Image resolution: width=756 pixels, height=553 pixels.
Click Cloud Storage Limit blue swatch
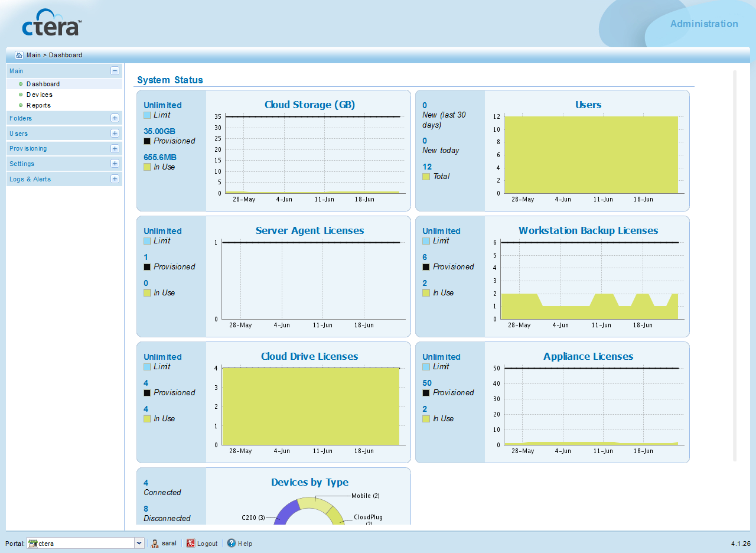tap(147, 115)
